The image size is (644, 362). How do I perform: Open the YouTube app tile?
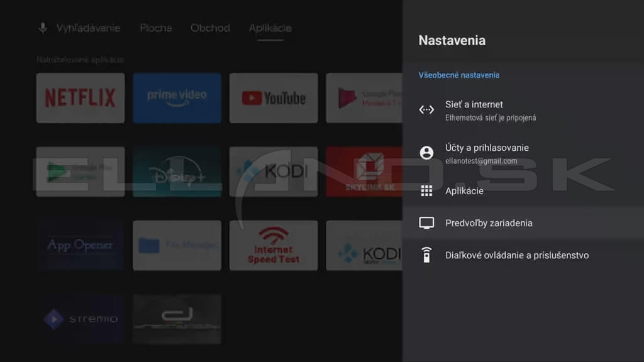point(274,97)
